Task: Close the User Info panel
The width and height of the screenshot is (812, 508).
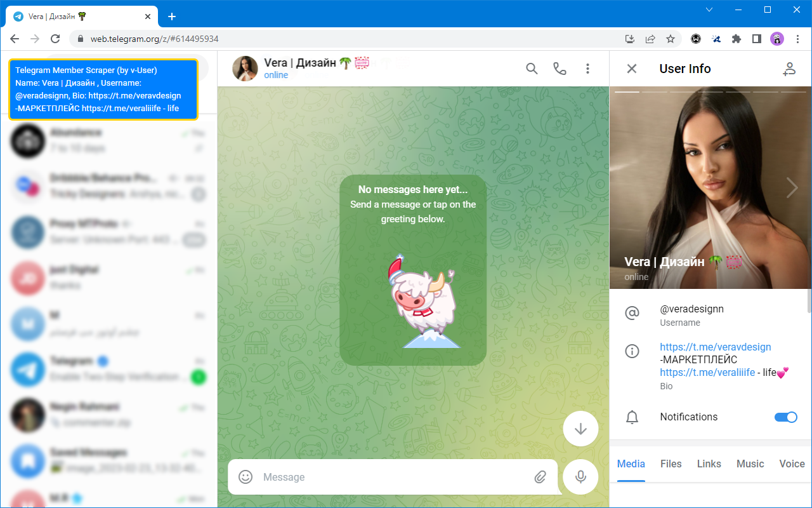Action: click(x=631, y=69)
